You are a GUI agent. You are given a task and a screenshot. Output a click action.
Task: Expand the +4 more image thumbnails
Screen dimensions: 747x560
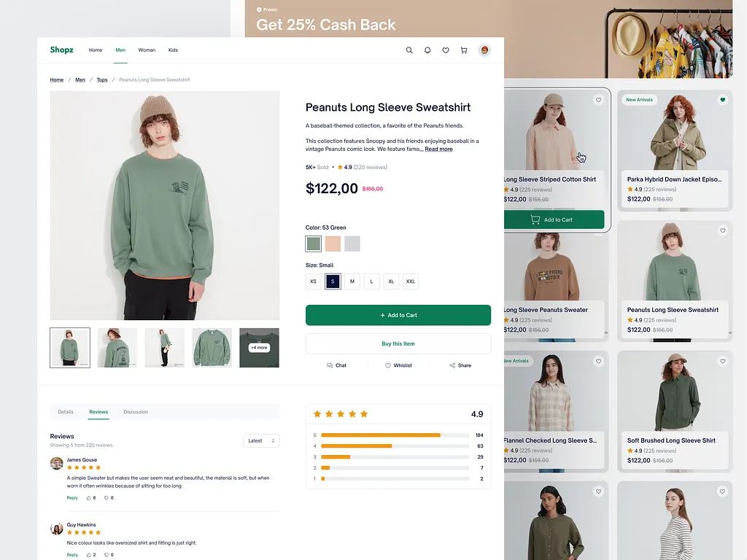tap(259, 348)
